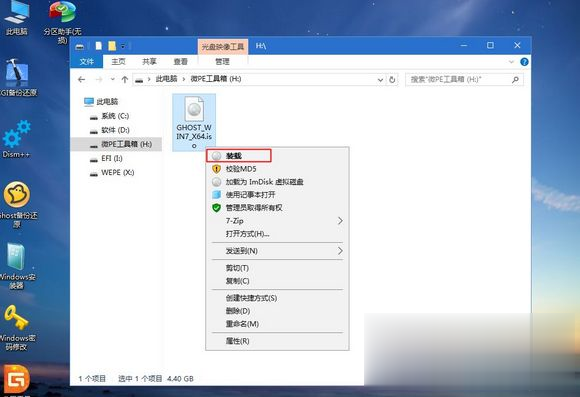This screenshot has height=397, width=580.
Task: Select 微PE工具箱 (H:) in sidebar
Action: [x=116, y=144]
